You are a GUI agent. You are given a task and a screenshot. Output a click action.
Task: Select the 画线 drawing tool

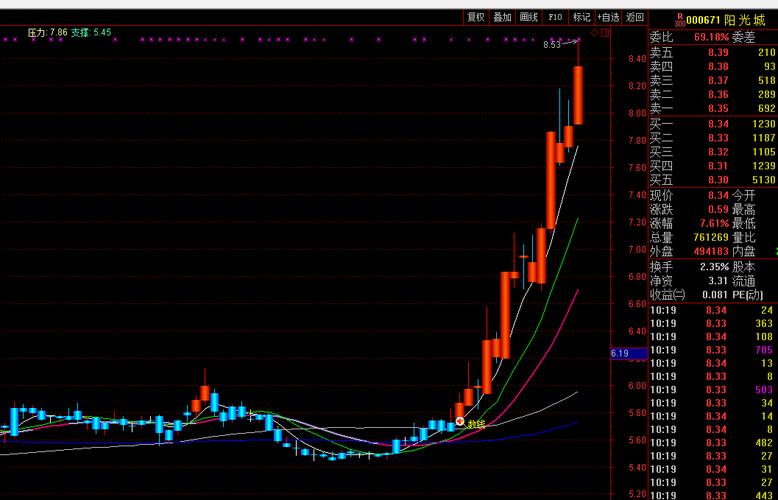click(529, 17)
